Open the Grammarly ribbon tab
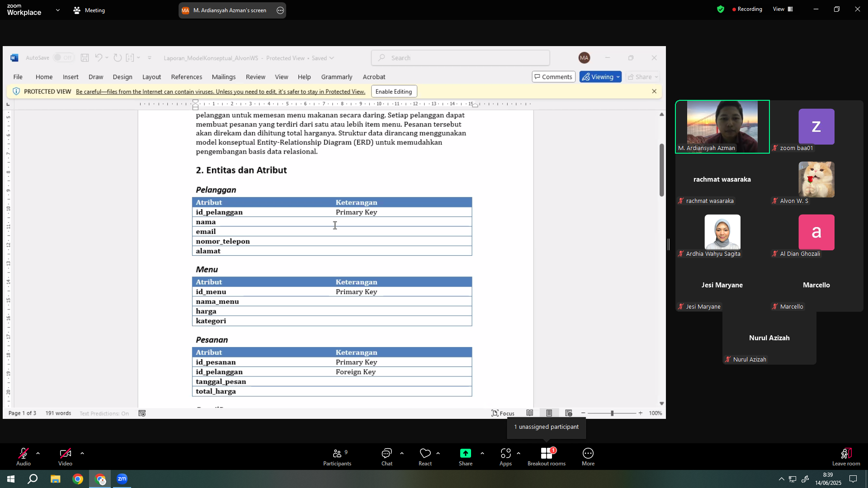This screenshot has width=868, height=488. (337, 77)
